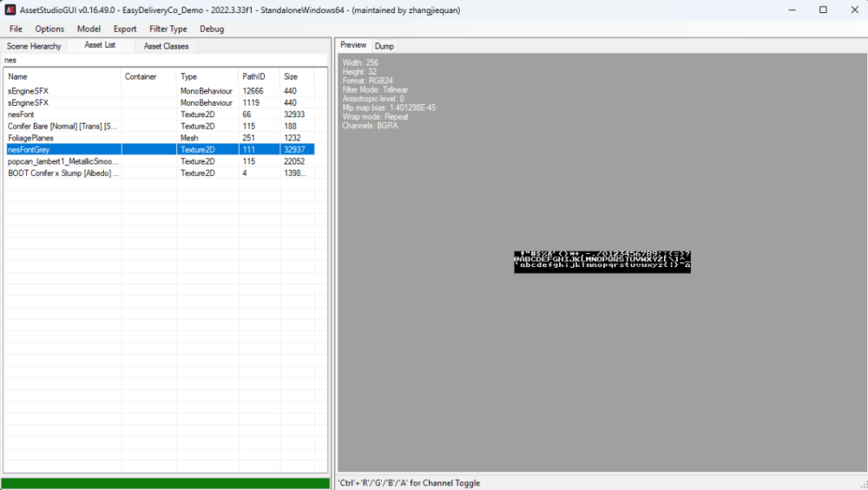Click the search field containing 'nes'
Screen dimensions: 868x490
(x=165, y=61)
